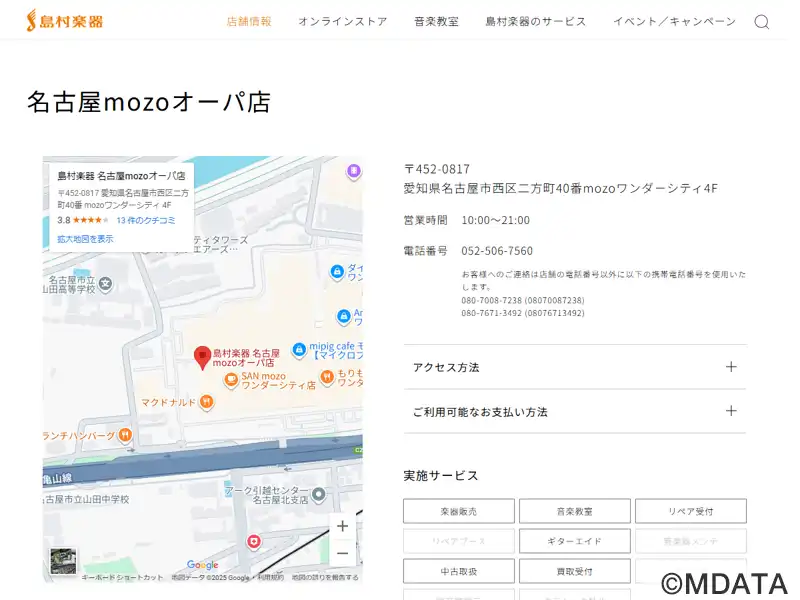Screen dimensions: 800x600
Task: Click the postal code 〒452-0817
Action: pyautogui.click(x=437, y=169)
